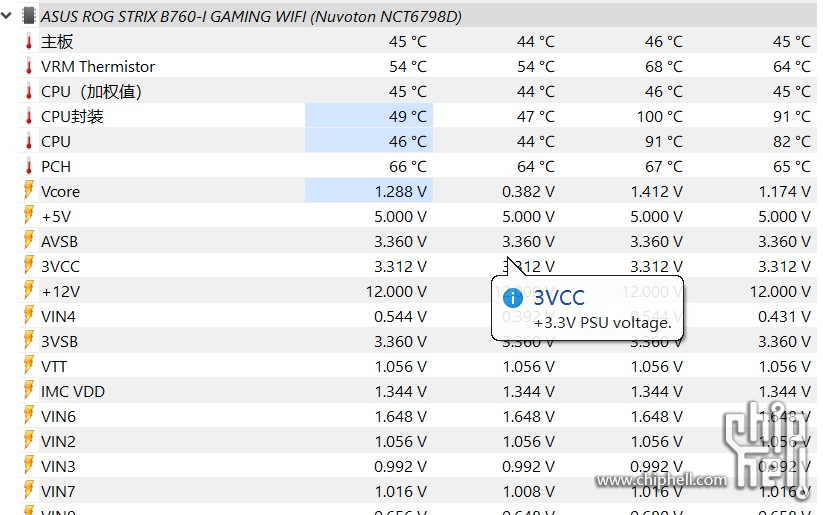This screenshot has height=515, width=823.
Task: Click the 1.412 V maximum Vcore value
Action: click(657, 192)
